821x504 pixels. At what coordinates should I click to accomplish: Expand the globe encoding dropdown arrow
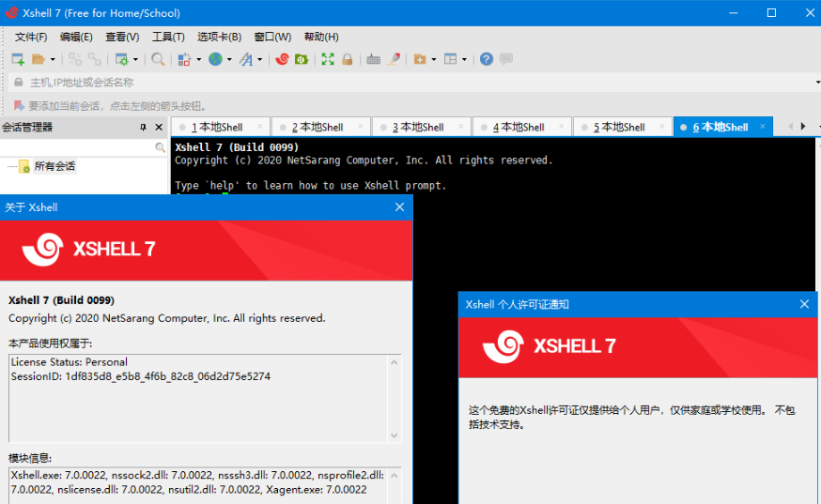229,60
